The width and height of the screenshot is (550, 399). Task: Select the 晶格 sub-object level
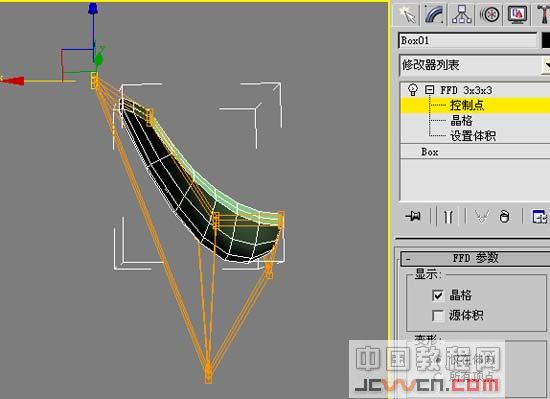coord(461,121)
